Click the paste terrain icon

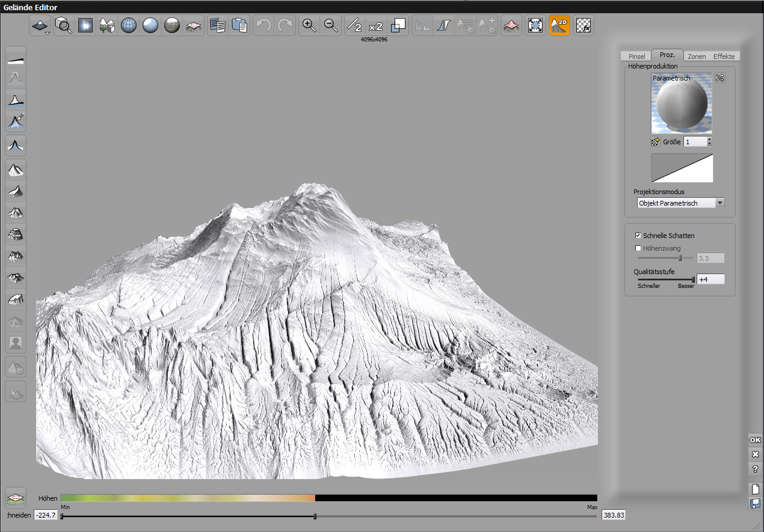coord(239,25)
